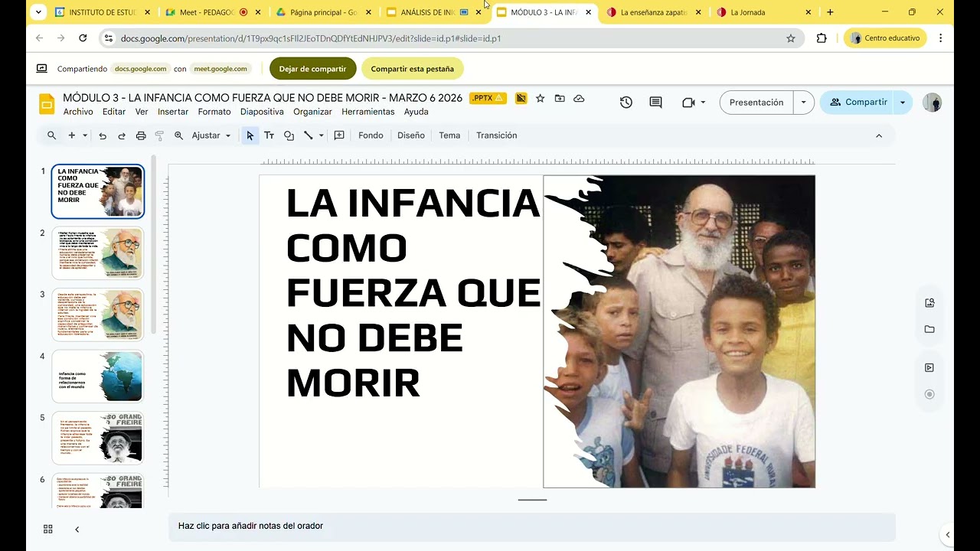Open version history clock icon
980x551 pixels.
pos(626,103)
